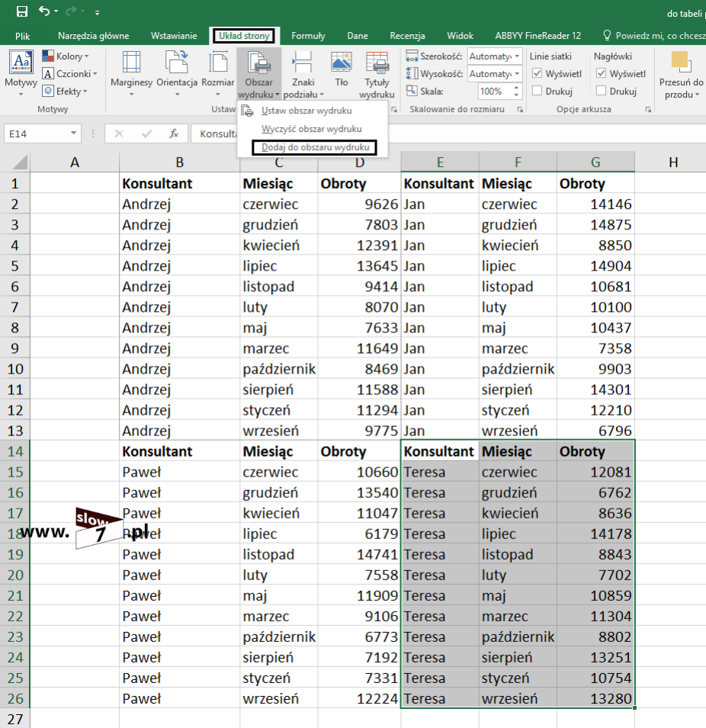The image size is (706, 728).
Task: Click the Save icon in the quick access toolbar
Action: [22, 11]
